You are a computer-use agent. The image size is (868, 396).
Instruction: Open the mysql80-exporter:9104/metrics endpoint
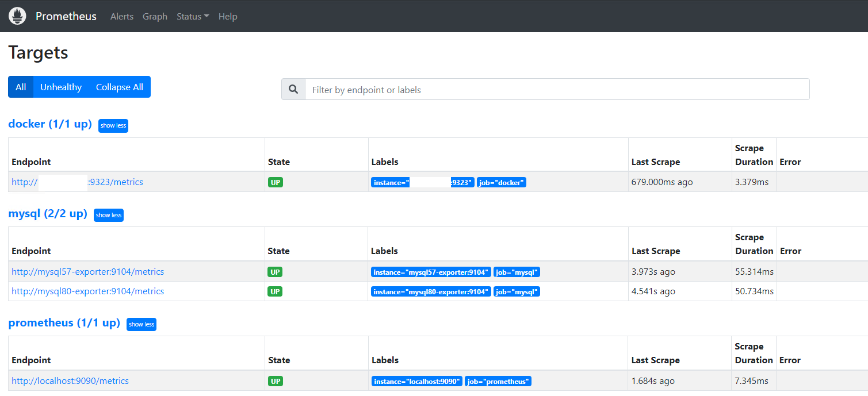(87, 291)
